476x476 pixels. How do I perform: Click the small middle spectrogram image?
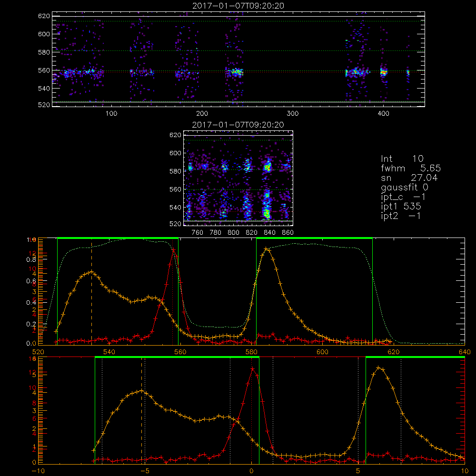[238, 178]
